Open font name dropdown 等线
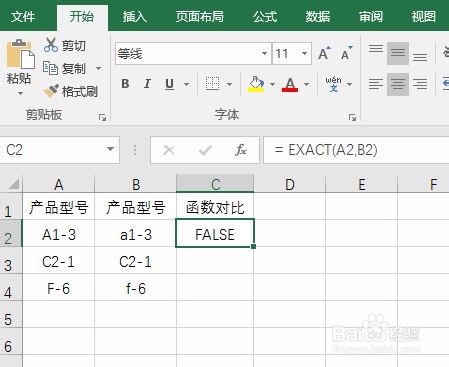The width and height of the screenshot is (449, 367). click(x=264, y=53)
